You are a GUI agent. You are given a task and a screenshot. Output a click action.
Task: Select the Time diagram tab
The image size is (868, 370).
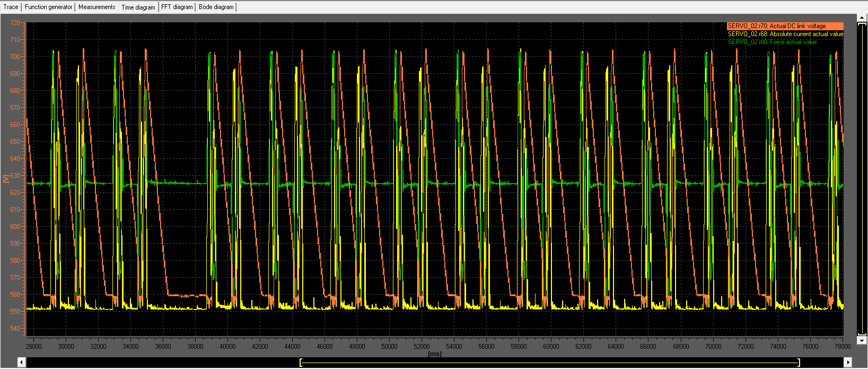(138, 7)
